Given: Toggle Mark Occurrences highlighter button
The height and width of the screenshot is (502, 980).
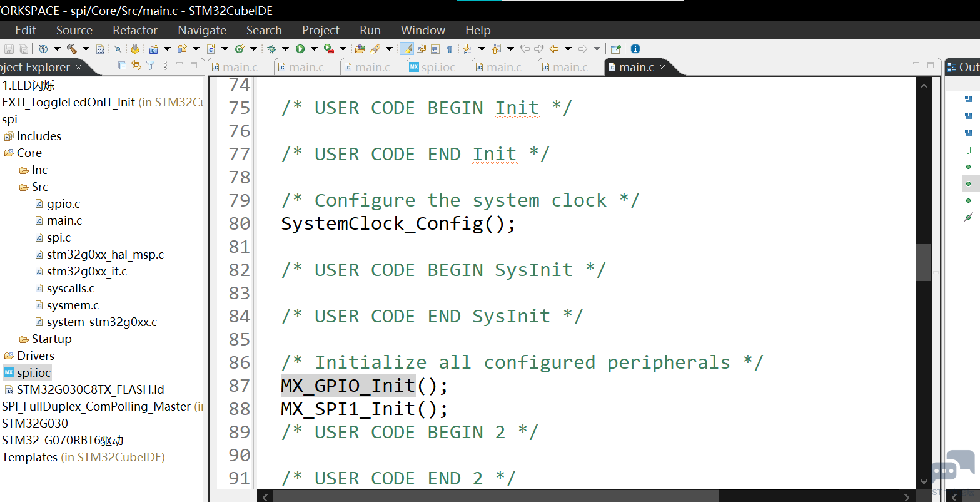Looking at the screenshot, I should (407, 49).
